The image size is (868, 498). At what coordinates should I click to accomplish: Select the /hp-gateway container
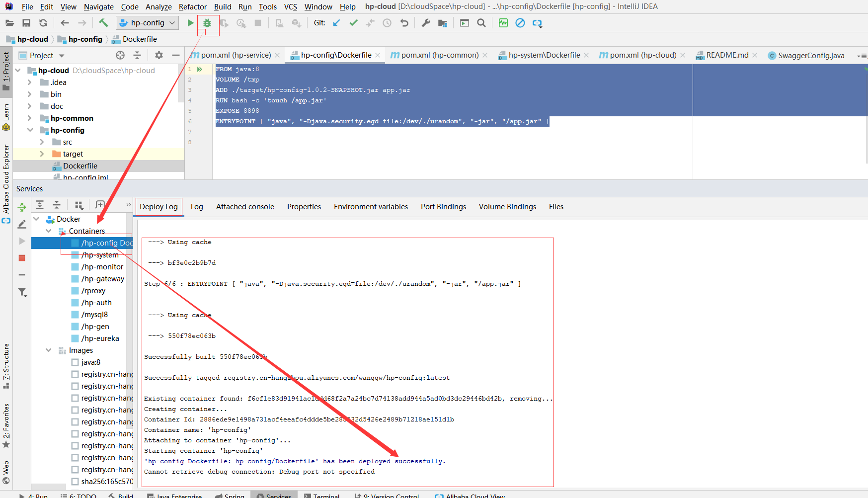pos(102,279)
